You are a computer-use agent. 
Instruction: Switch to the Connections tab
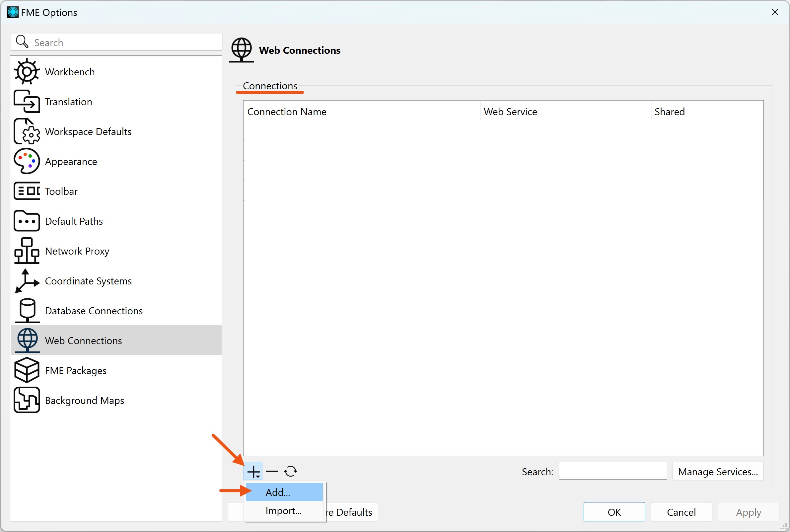pos(270,86)
